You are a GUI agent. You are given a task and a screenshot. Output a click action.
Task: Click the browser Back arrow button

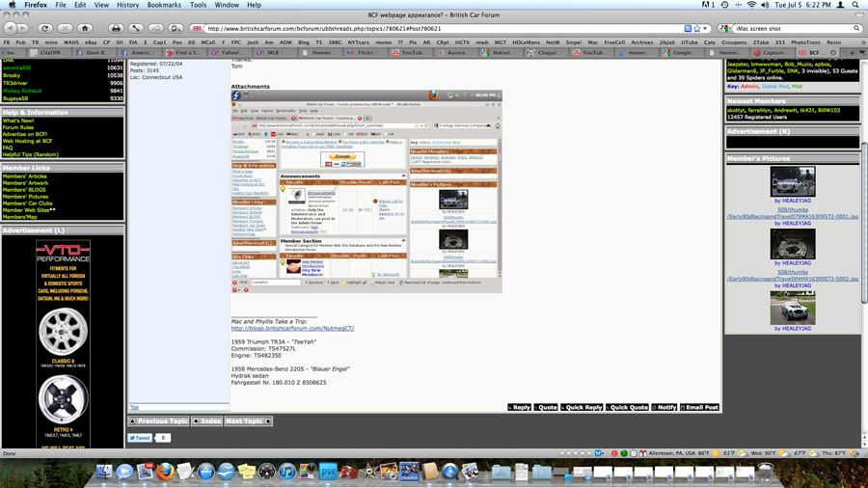coord(11,29)
